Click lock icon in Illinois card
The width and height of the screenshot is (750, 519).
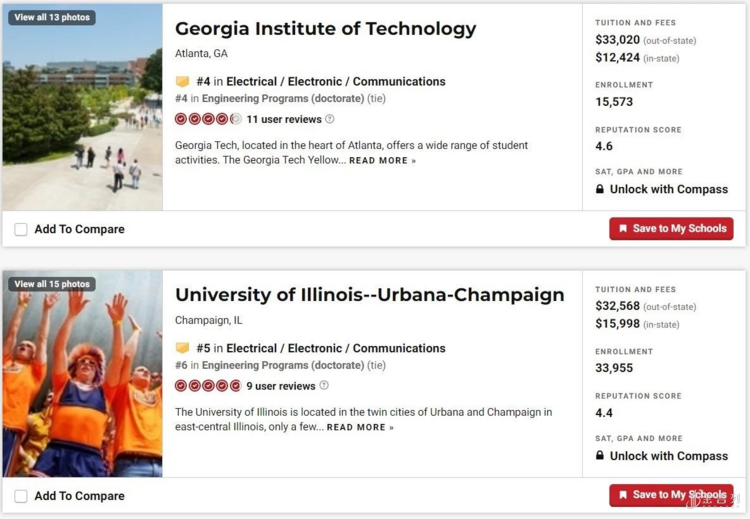coord(600,456)
